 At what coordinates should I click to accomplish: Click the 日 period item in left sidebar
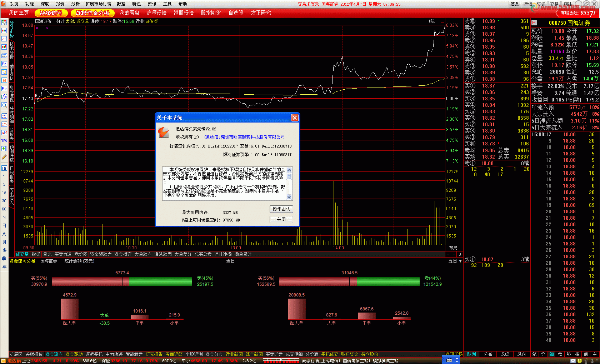pyautogui.click(x=4, y=225)
